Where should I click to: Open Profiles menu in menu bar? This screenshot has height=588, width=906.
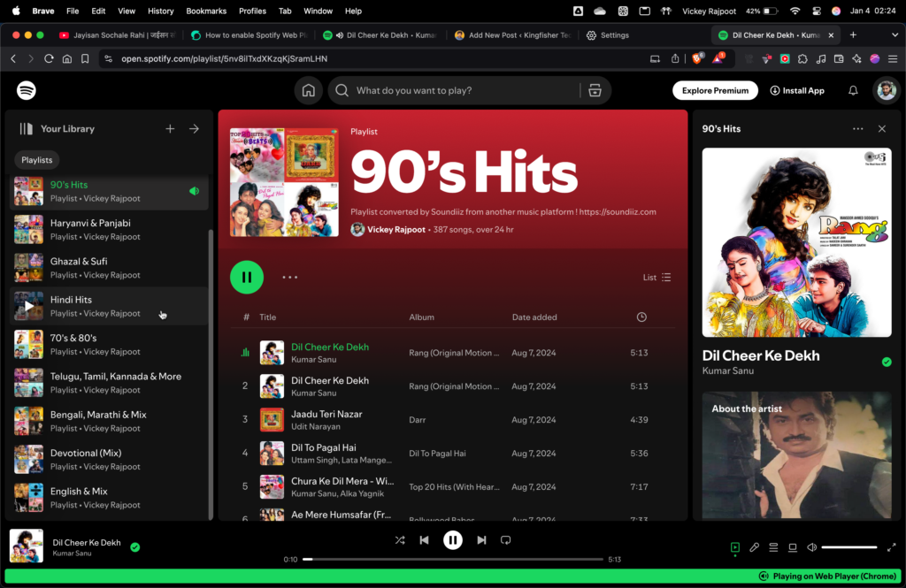(252, 11)
